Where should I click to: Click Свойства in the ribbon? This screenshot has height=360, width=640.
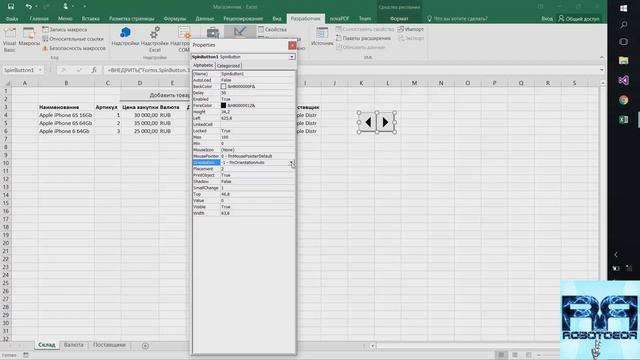click(x=272, y=29)
